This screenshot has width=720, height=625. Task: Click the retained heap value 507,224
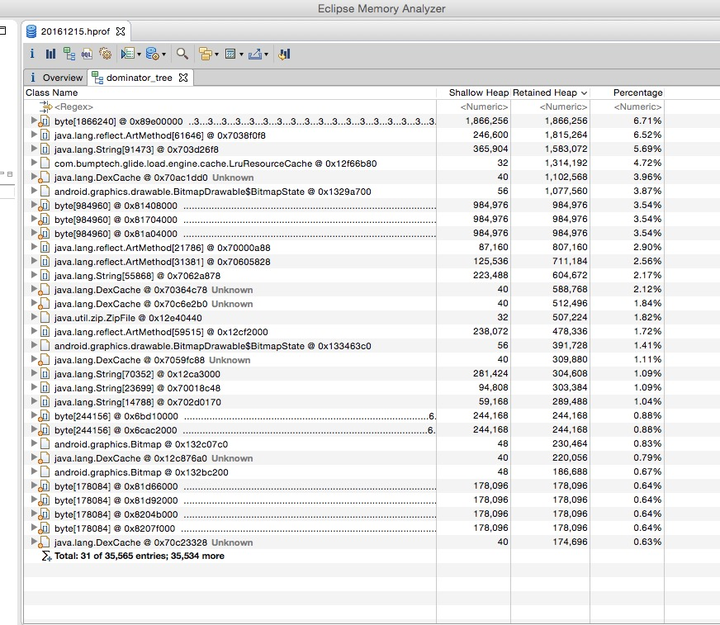click(x=569, y=317)
